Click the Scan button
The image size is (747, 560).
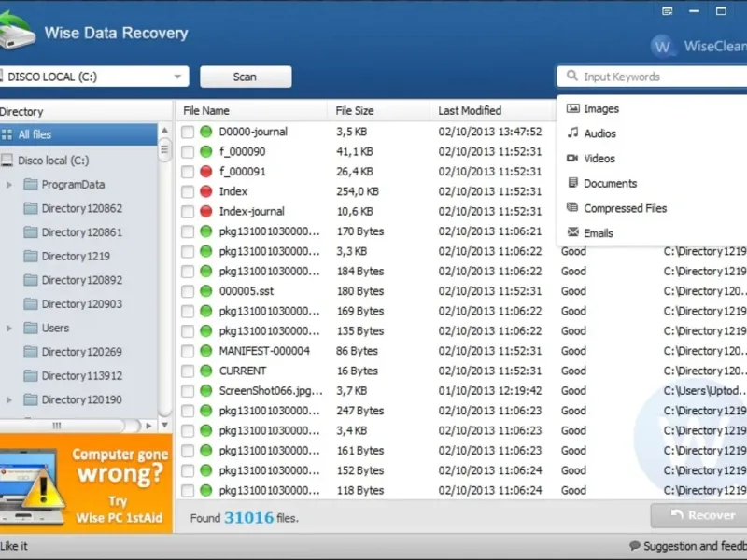246,77
